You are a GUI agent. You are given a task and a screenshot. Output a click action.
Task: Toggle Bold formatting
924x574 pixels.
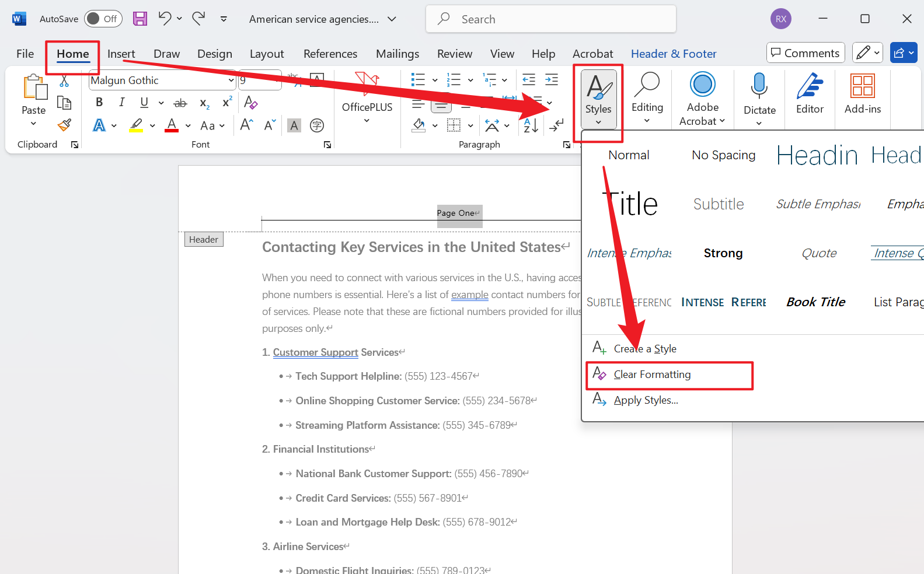[x=99, y=103]
